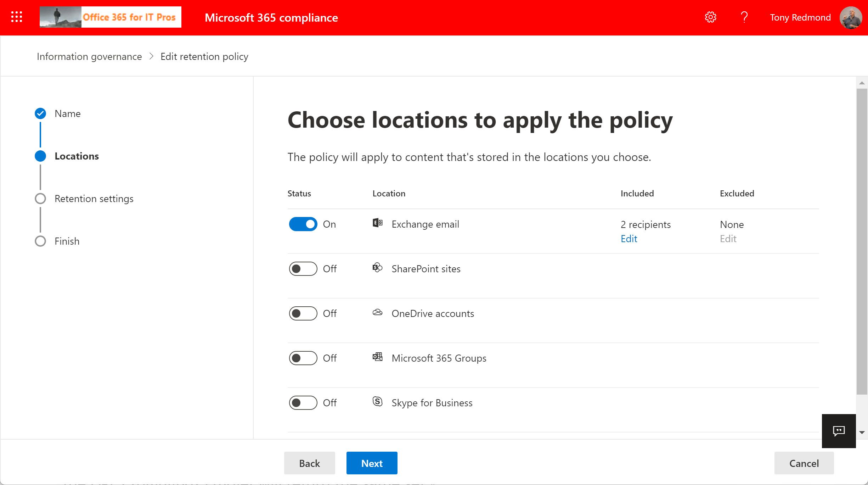Click Tony Redmond's profile avatar
This screenshot has width=868, height=485.
pyautogui.click(x=851, y=17)
